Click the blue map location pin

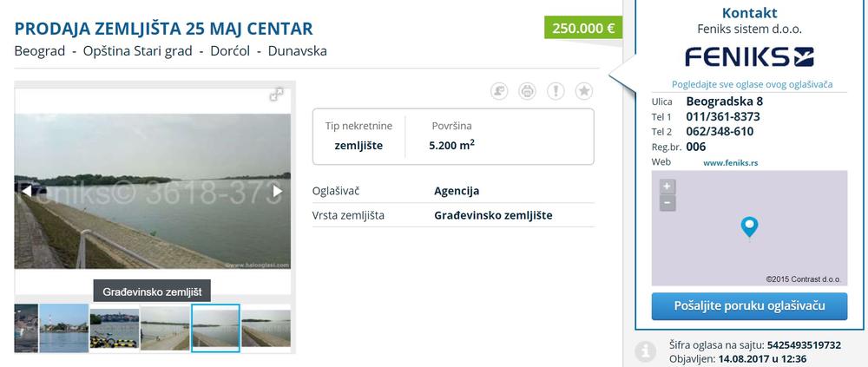pyautogui.click(x=749, y=227)
